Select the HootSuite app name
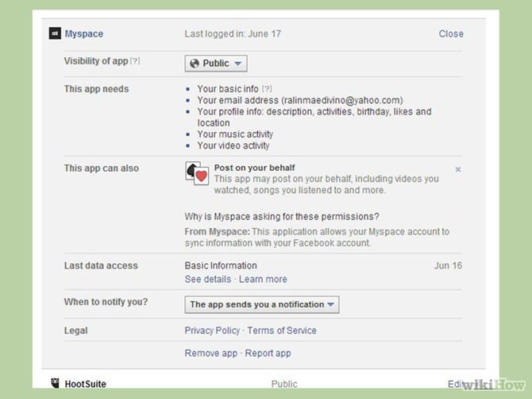Screen dimensions: 532x399 (85, 384)
